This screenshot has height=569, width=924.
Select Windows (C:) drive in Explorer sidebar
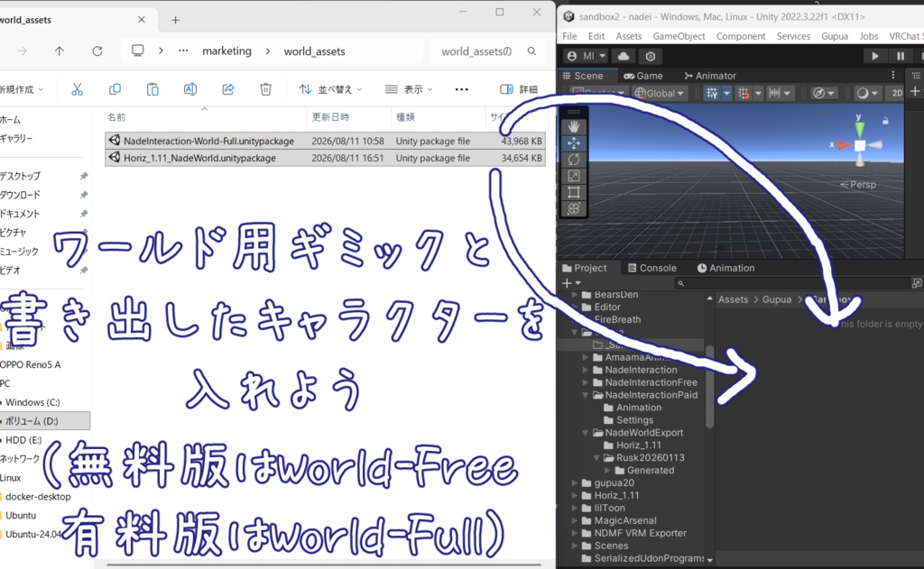[x=32, y=402]
